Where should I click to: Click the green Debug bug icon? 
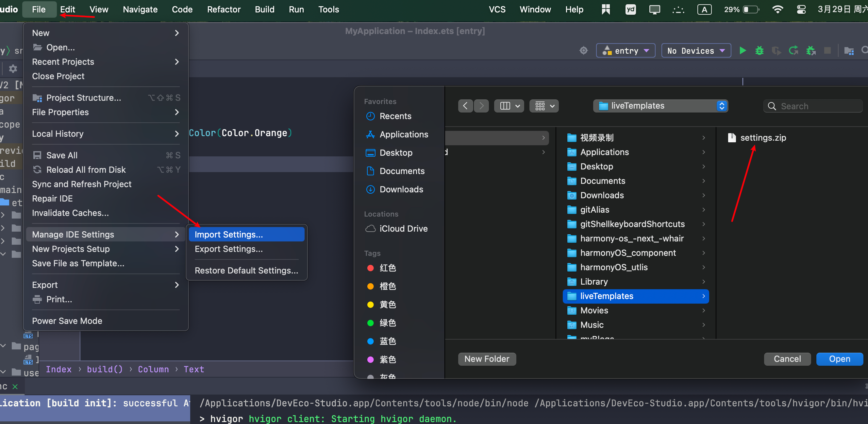(x=759, y=51)
